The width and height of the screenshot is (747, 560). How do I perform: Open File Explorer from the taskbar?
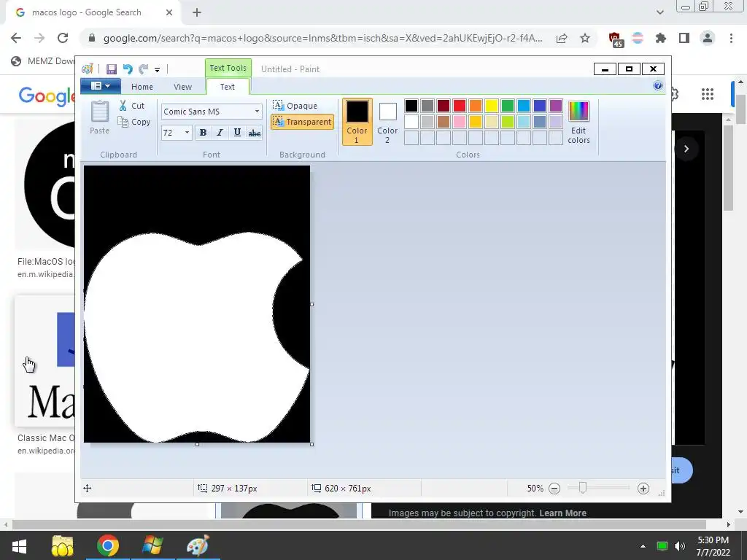tap(63, 545)
